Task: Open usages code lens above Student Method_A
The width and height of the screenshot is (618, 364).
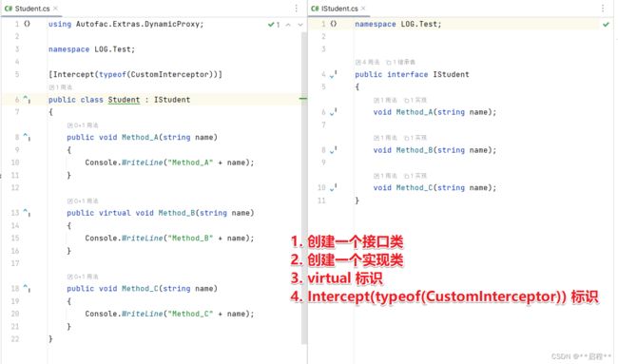Action: tap(83, 125)
